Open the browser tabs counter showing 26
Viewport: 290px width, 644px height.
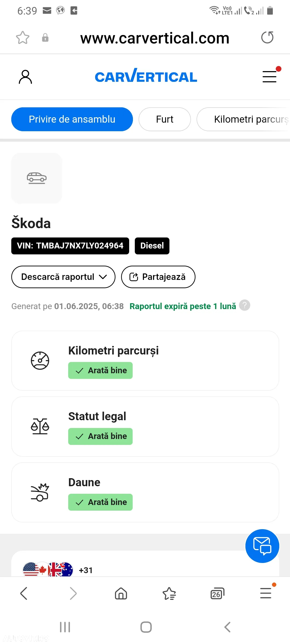[217, 594]
